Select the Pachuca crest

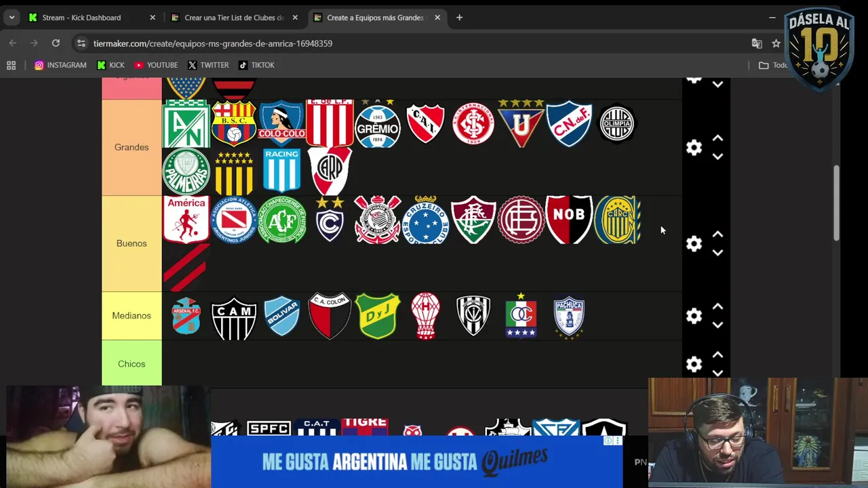coord(569,316)
